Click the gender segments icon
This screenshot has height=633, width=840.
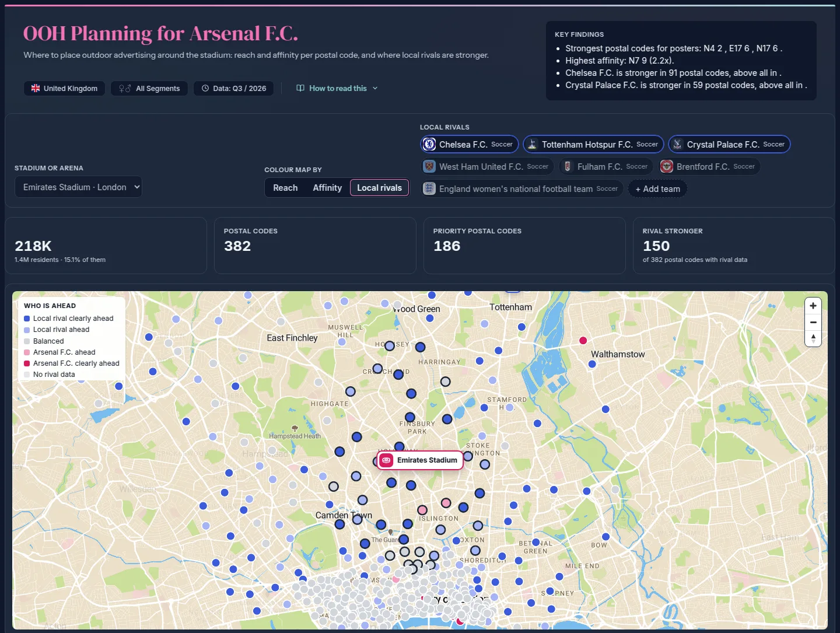tap(125, 88)
